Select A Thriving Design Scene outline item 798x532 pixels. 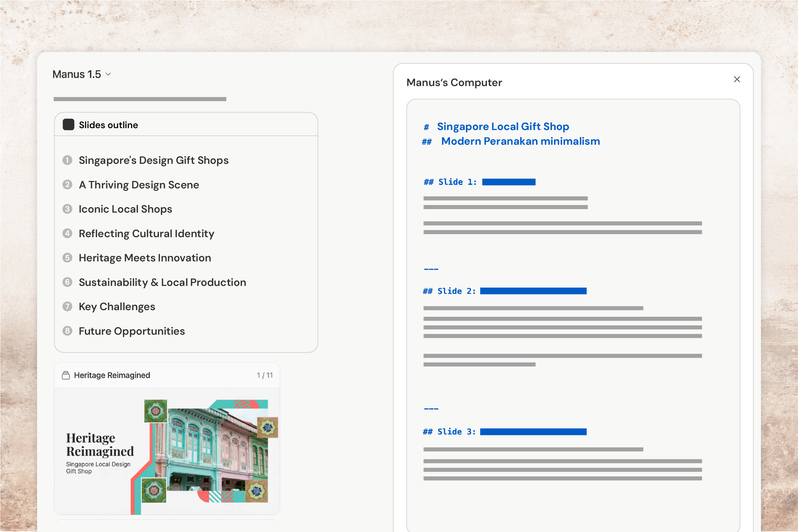coord(138,185)
